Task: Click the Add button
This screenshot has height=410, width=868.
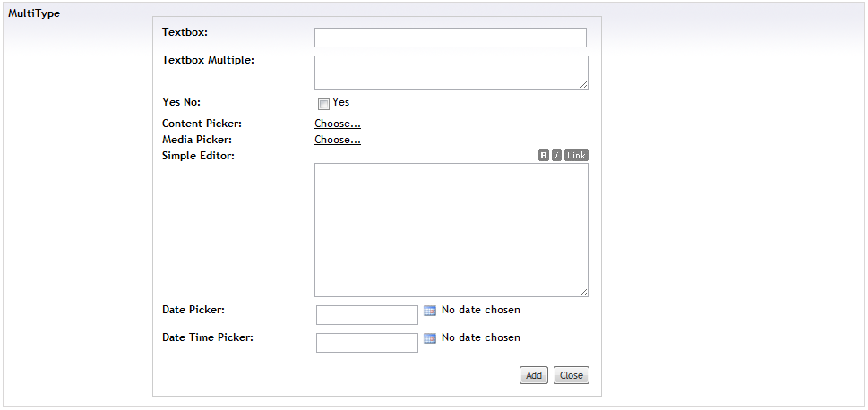Action: tap(534, 375)
